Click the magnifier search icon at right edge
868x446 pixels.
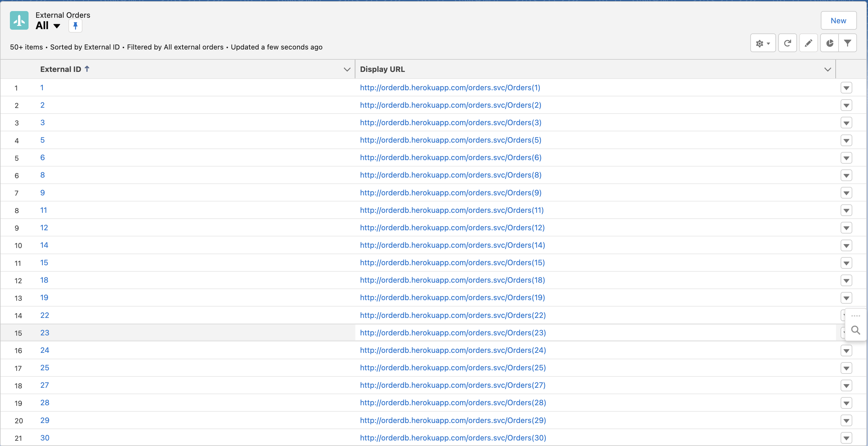coord(855,330)
